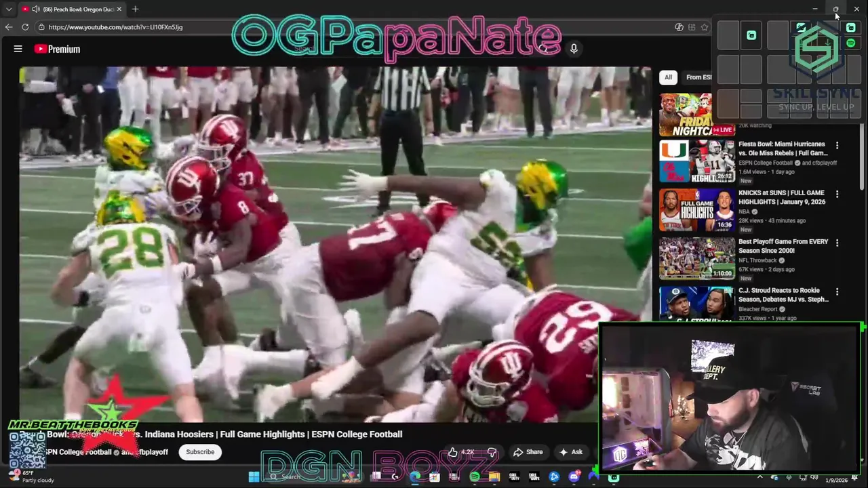Open the taskbar date 1/9/2026 clock

[836, 480]
